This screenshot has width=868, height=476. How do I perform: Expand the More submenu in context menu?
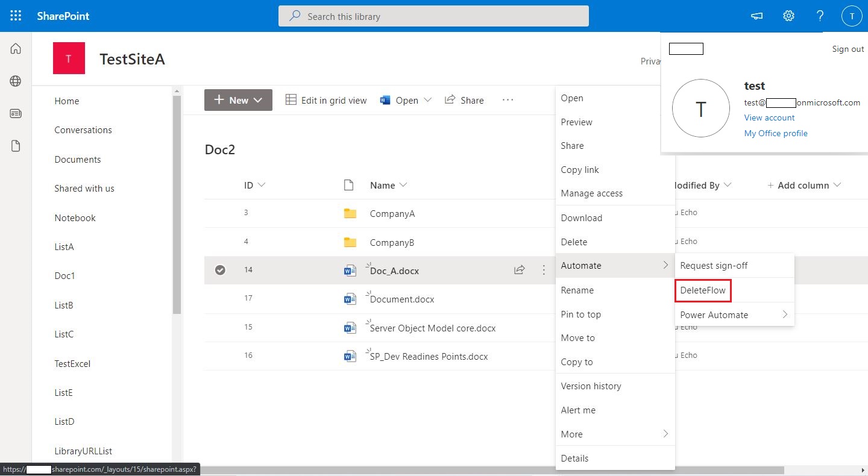pyautogui.click(x=615, y=434)
